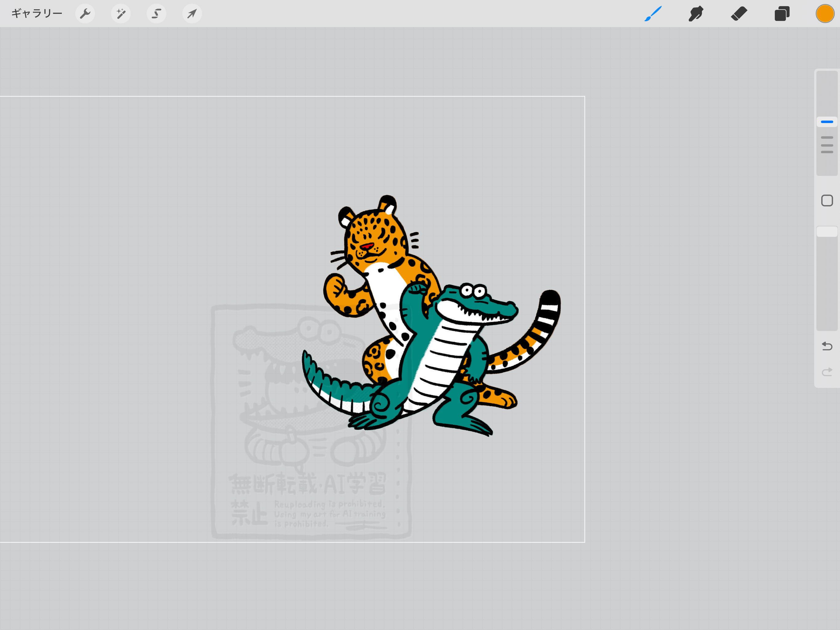Click the lower part of the opacity track
This screenshot has height=630, width=840.
(827, 304)
